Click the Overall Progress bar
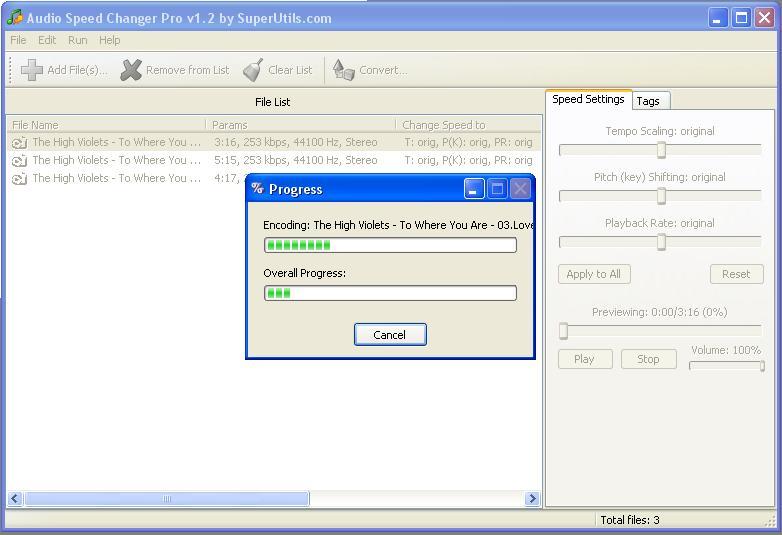Screen dimensions: 782x535 [390, 293]
